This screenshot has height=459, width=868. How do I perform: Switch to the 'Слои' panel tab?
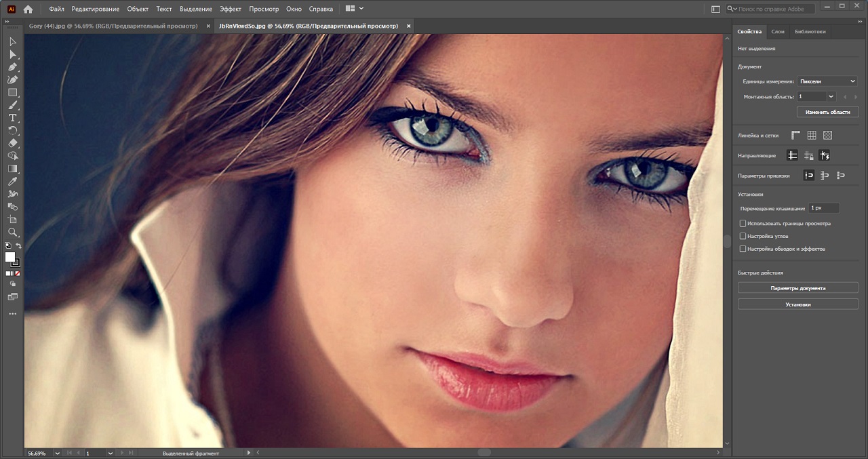[x=778, y=32]
